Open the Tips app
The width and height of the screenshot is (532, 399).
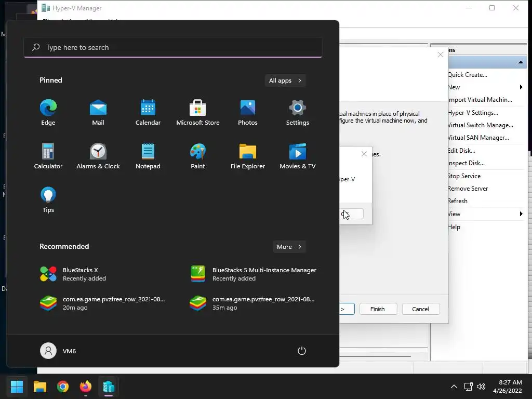[x=48, y=200]
